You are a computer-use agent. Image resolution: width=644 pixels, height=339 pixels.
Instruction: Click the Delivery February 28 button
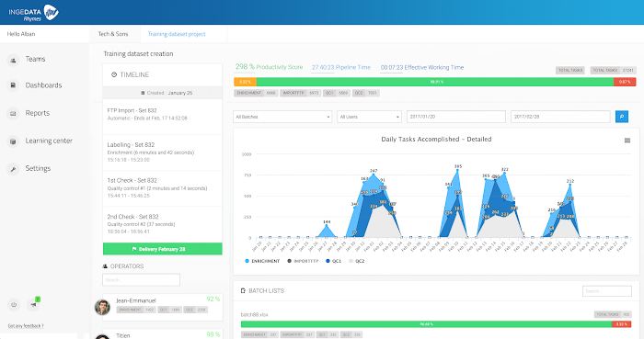point(163,249)
